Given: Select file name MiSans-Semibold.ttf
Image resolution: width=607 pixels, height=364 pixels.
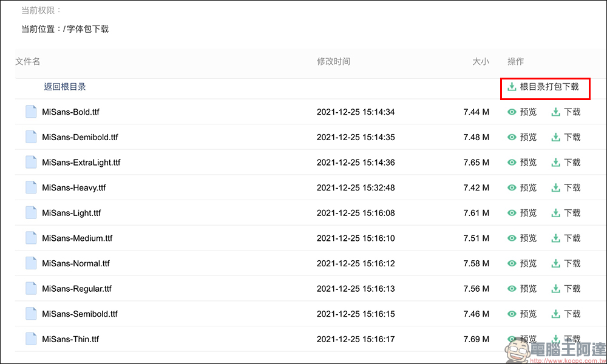Looking at the screenshot, I should point(80,314).
